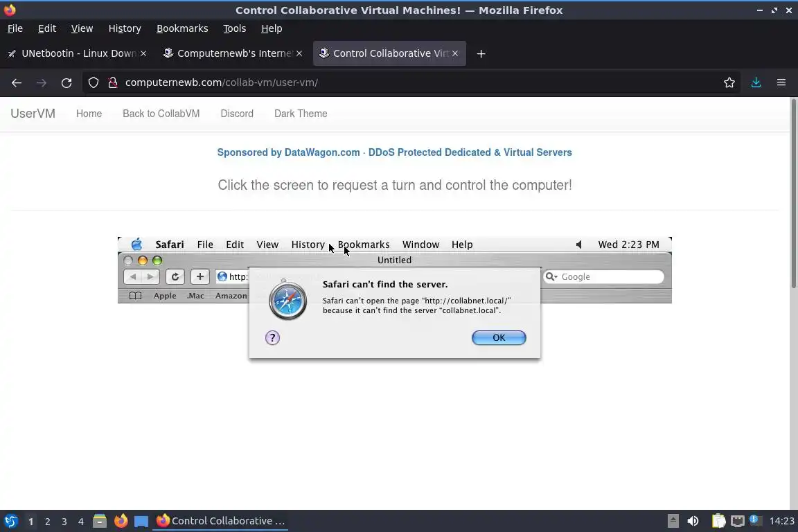Open the DataWagon sponsor link
798x532 pixels.
click(394, 152)
